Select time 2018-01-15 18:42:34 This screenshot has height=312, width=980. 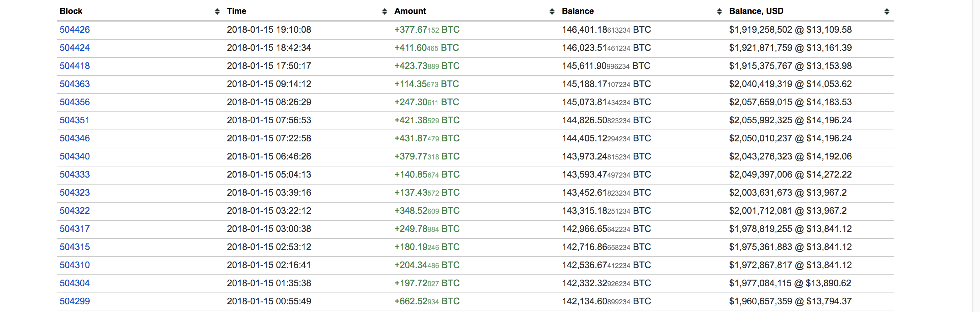pos(269,48)
